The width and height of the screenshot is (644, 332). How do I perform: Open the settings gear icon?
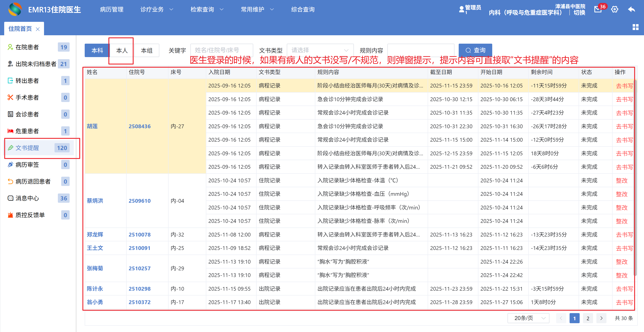614,9
